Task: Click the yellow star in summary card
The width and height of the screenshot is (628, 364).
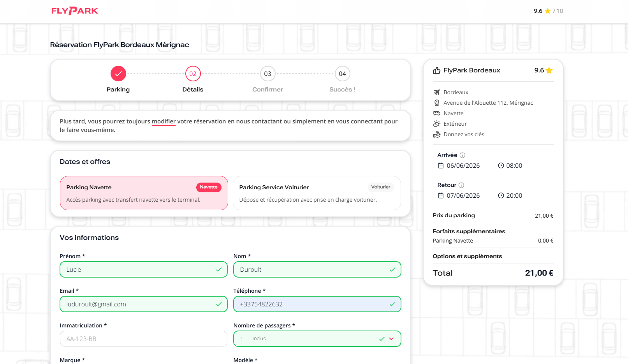Action: pos(549,70)
